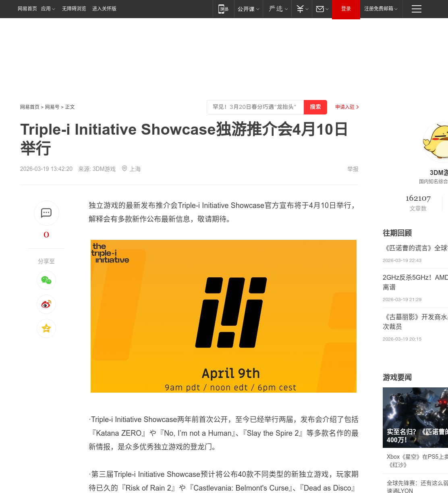Viewport: 448px width, 493px height.
Task: Open article 2GHz反杀5GHz！AMD
Action: (x=415, y=282)
